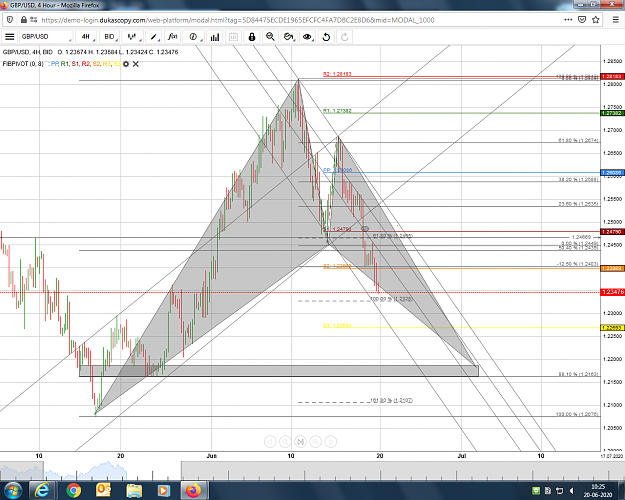Open File Explorer from taskbar
The width and height of the screenshot is (625, 500).
tap(134, 490)
